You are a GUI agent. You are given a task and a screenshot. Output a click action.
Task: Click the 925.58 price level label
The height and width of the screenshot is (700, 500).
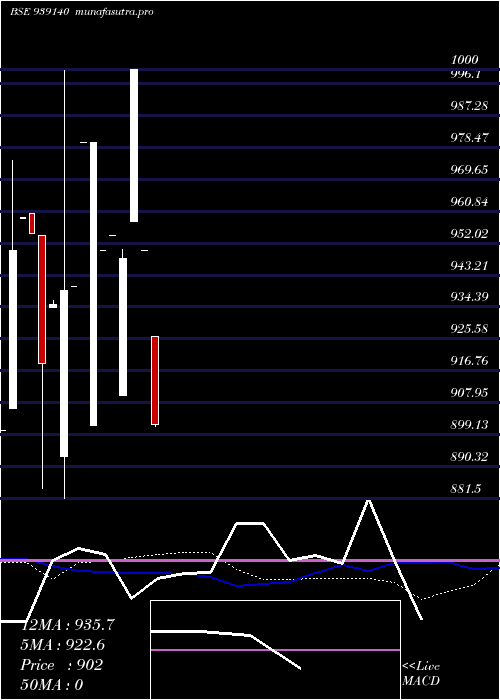(469, 329)
